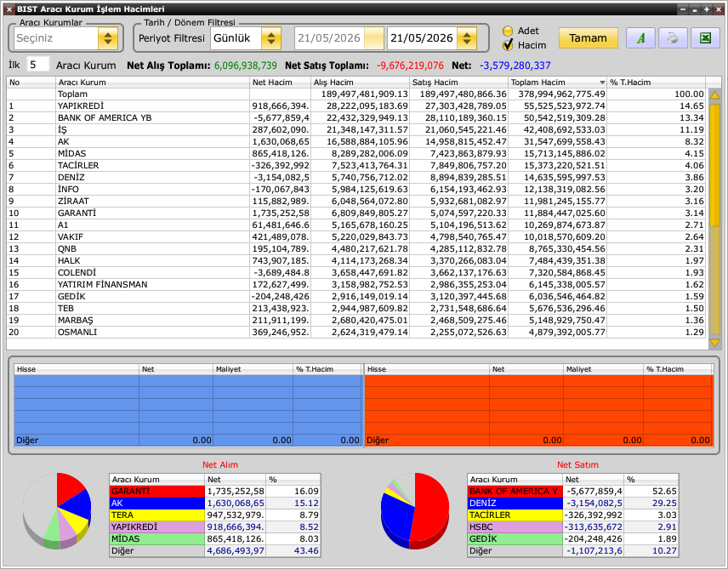Screen dimensions: 728x569
Task: Select the MARBAŞ table row
Action: pyautogui.click(x=356, y=320)
